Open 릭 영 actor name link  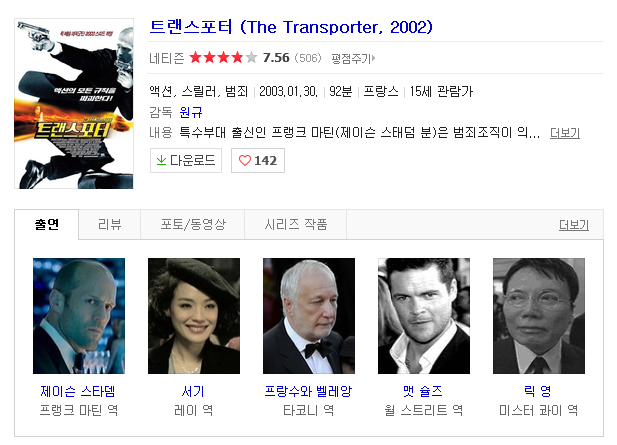click(538, 391)
